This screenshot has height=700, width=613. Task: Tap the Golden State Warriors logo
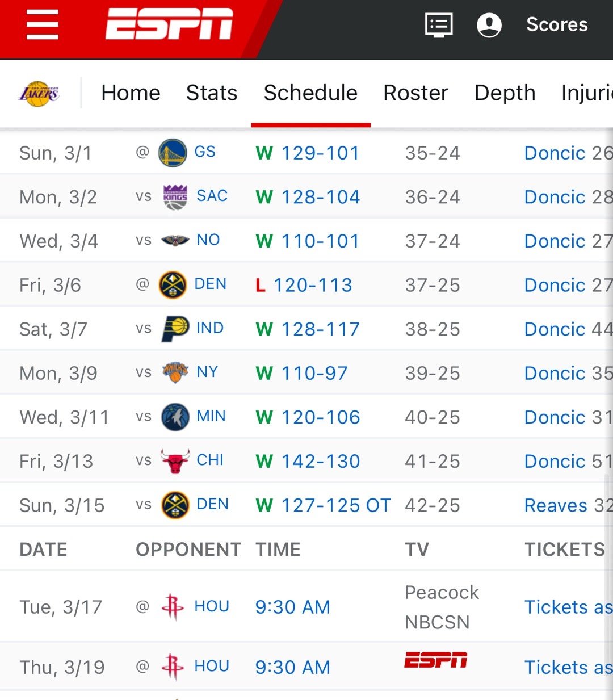coord(173,153)
